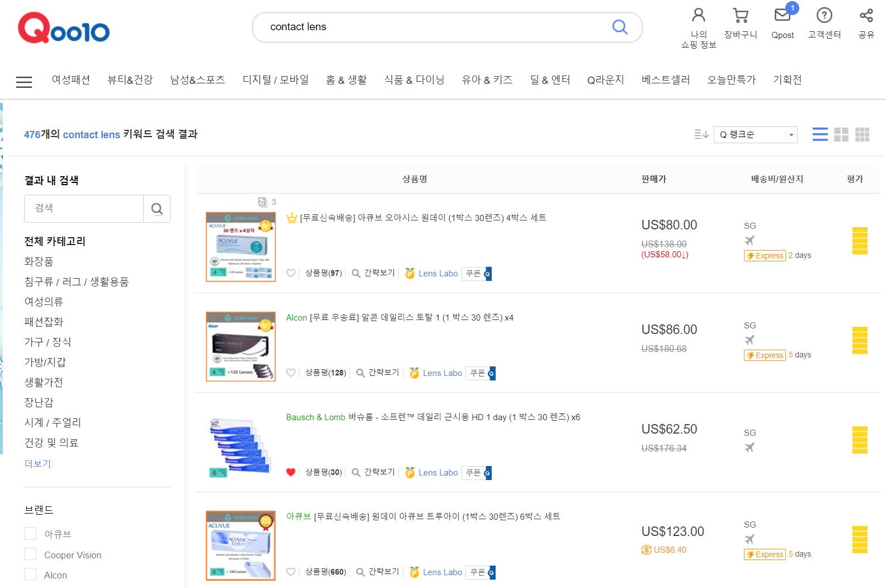Click the rating bar for US$86.00 product
Viewport: 886px width, 588px height.
(860, 341)
